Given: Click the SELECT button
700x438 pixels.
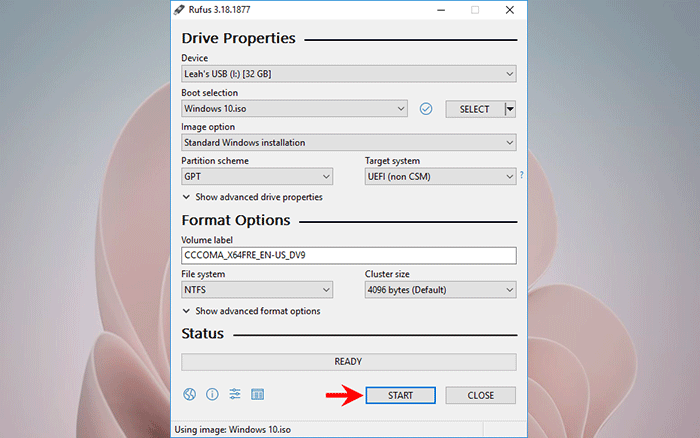Looking at the screenshot, I should 475,109.
